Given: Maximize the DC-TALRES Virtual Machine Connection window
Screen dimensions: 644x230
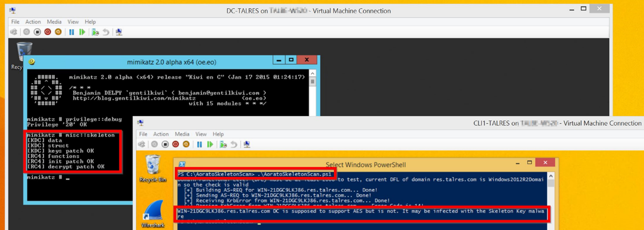Looking at the screenshot, I should coord(583,9).
